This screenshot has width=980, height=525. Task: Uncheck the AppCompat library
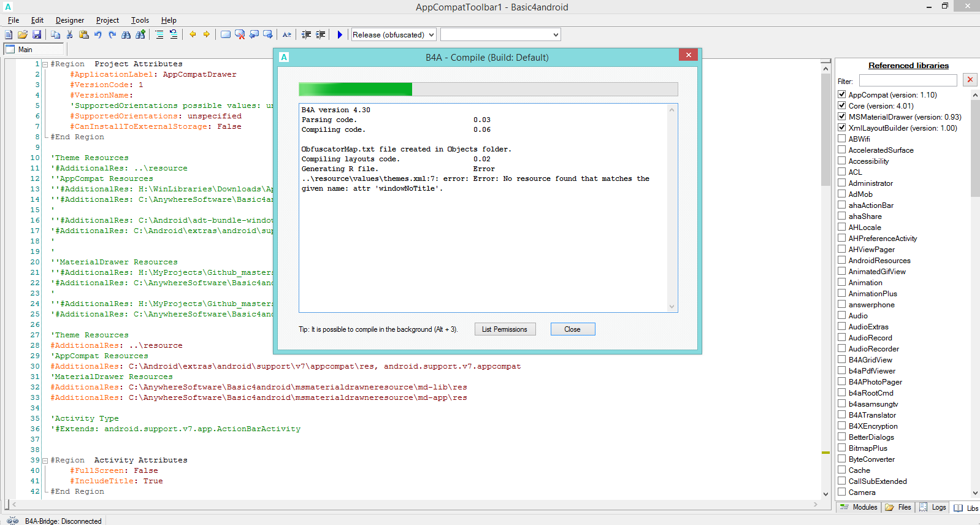842,94
